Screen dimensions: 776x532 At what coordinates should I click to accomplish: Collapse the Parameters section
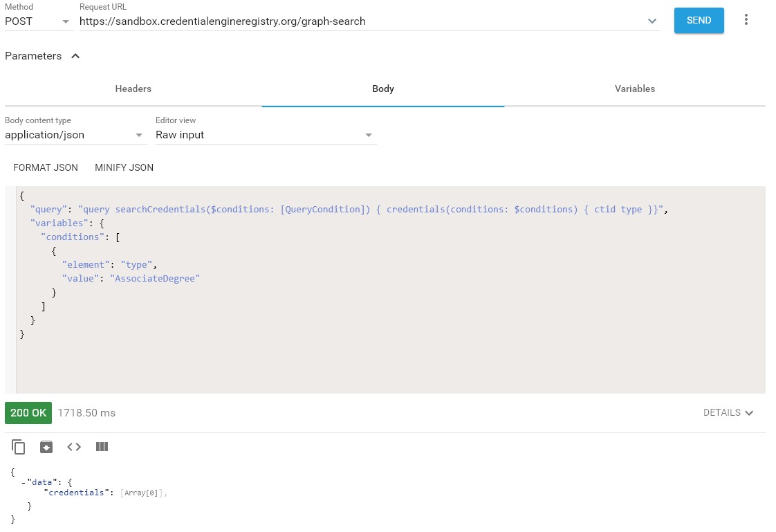click(x=75, y=56)
